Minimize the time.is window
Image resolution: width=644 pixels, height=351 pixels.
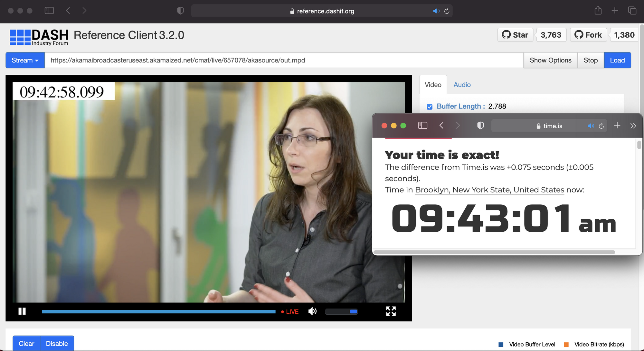[393, 125]
